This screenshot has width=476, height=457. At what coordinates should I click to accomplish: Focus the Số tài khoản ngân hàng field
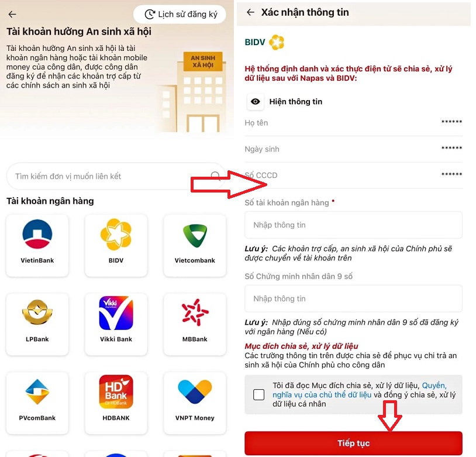click(353, 225)
